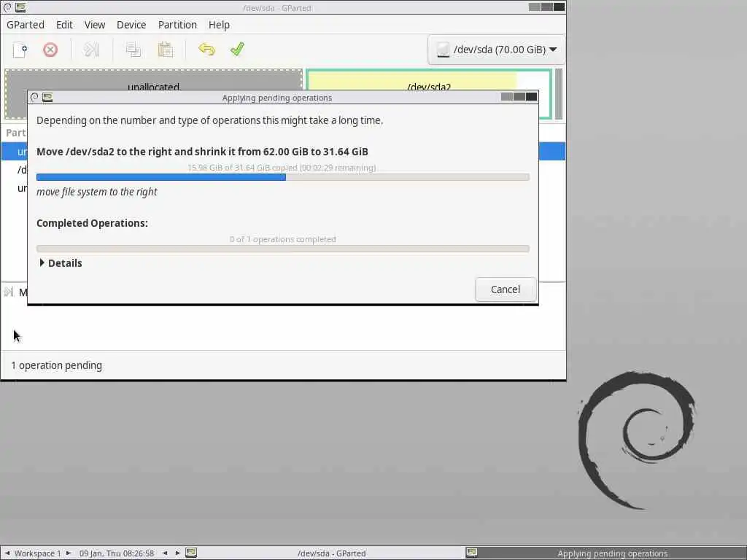Click the 'Move /dev/sda2 to the right' operation heading

click(x=202, y=152)
